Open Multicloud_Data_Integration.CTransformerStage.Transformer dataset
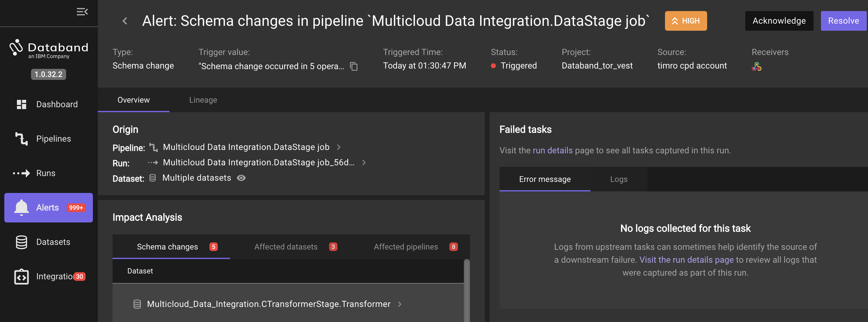This screenshot has width=868, height=322. 269,304
